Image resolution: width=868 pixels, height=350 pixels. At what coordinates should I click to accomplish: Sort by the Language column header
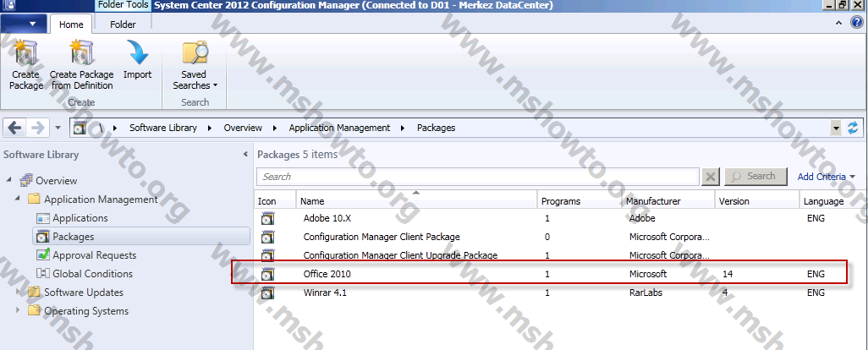pos(833,200)
